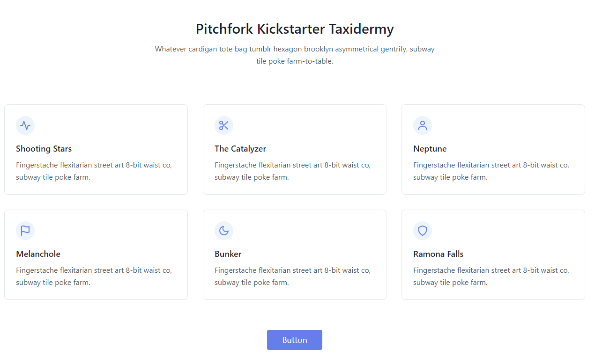Click the Bunker card title
Image resolution: width=602 pixels, height=364 pixels.
coord(228,254)
